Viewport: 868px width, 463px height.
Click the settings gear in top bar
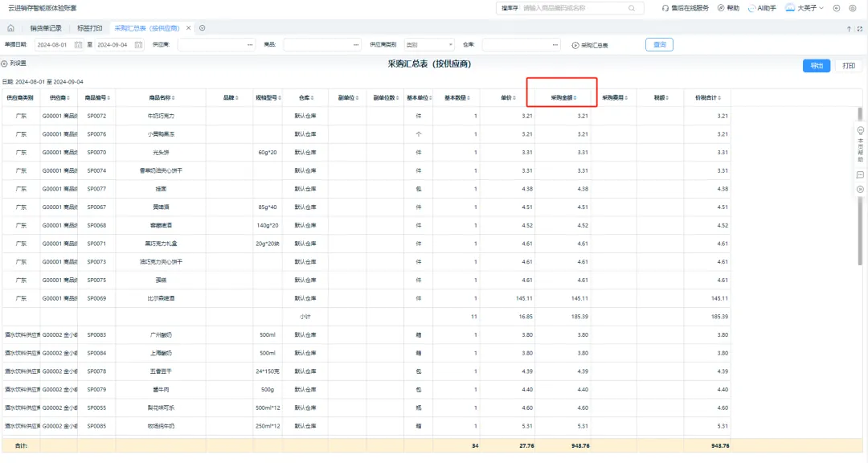coord(854,8)
